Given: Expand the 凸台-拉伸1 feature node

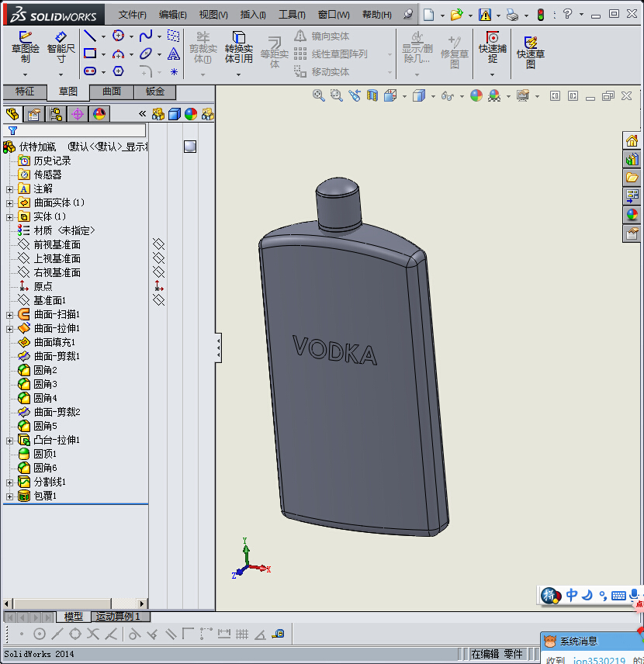Looking at the screenshot, I should (9, 441).
